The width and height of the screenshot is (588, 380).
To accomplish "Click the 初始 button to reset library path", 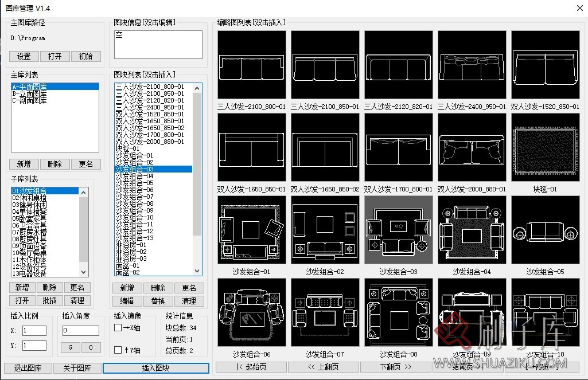I will (86, 56).
